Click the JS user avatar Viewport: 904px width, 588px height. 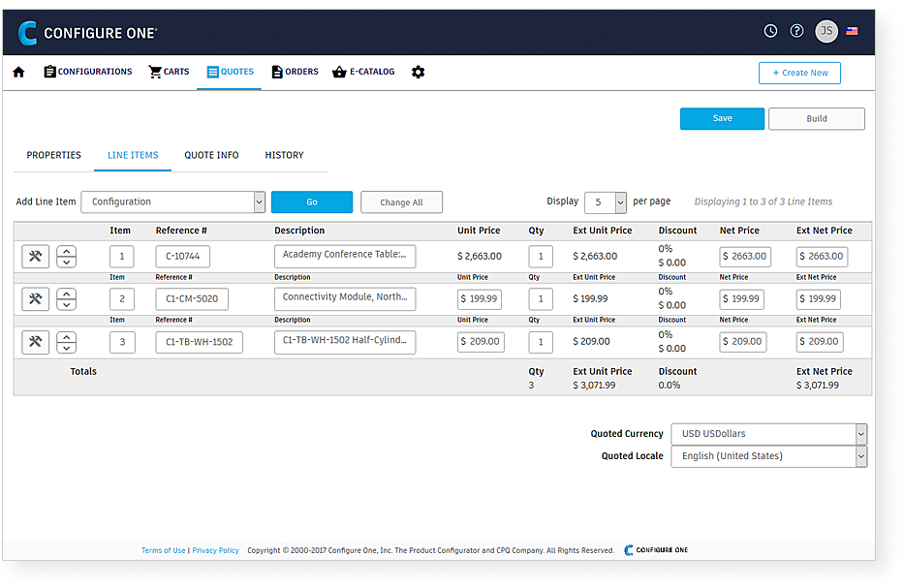click(826, 31)
